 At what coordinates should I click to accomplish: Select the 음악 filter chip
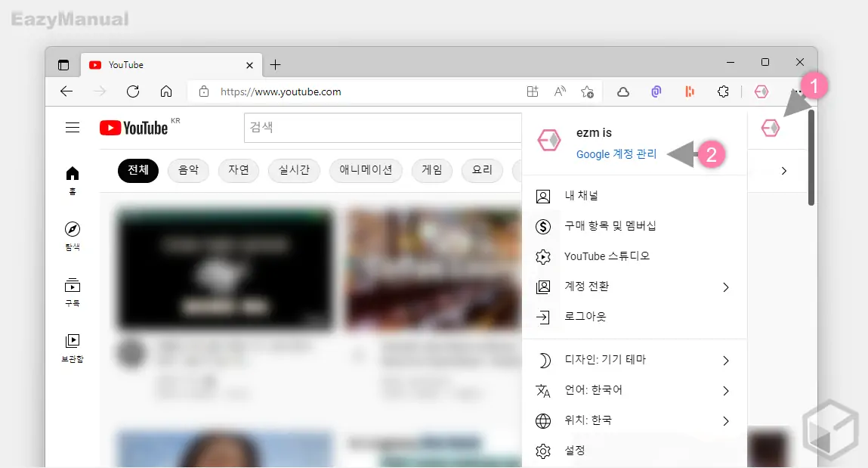click(x=188, y=170)
